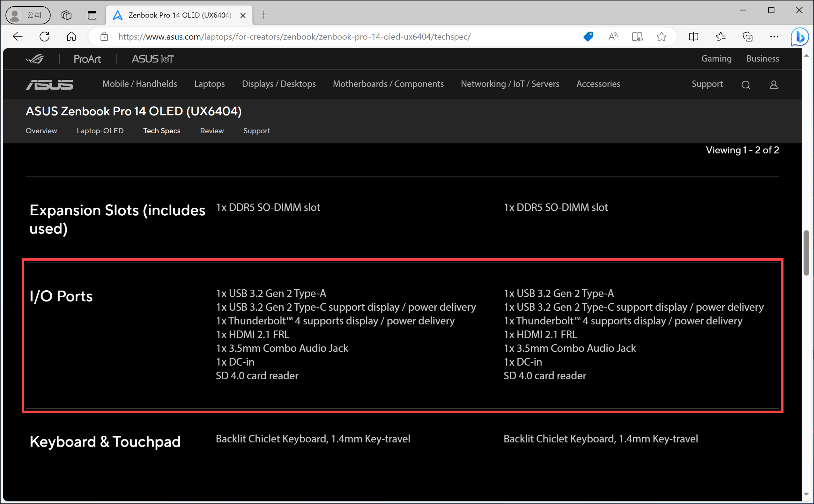
Task: Open the Bing Copilot sidebar icon
Action: tap(800, 36)
